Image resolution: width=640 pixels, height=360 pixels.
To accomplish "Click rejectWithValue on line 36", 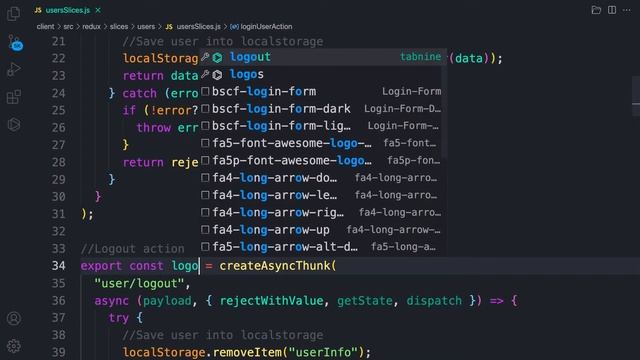I will pyautogui.click(x=271, y=301).
